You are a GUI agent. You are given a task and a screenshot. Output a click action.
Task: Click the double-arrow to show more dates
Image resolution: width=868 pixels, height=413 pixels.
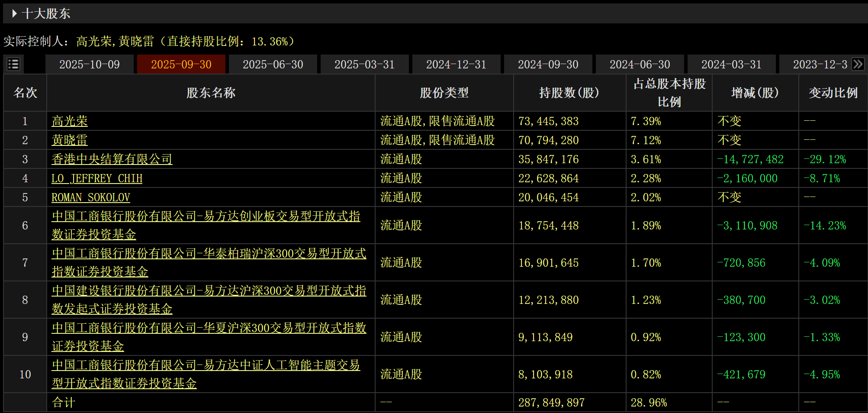pos(858,64)
